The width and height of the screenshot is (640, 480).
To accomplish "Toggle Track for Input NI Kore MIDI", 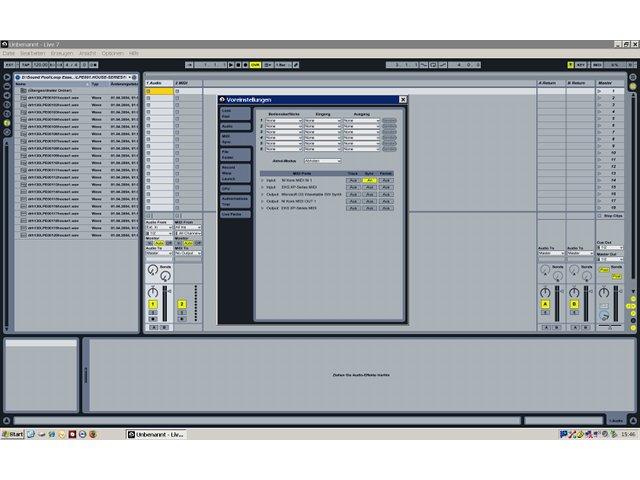I will click(353, 180).
